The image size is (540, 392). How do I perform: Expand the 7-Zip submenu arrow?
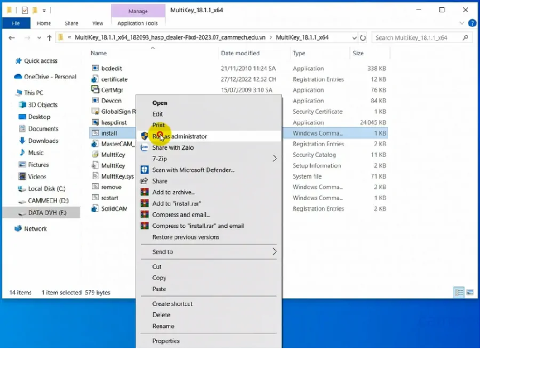[x=275, y=159]
